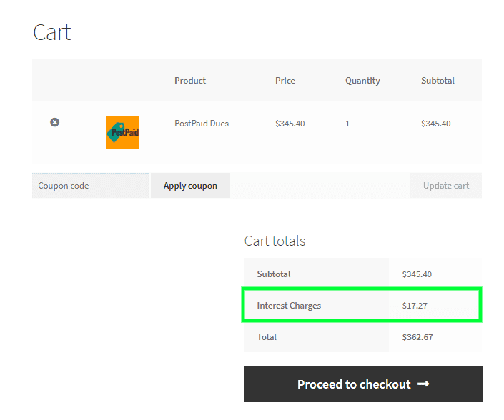Screen dimensions: 504x420
Task: Click the PostPaid Dues row subtotal $345.40
Action: pos(436,124)
